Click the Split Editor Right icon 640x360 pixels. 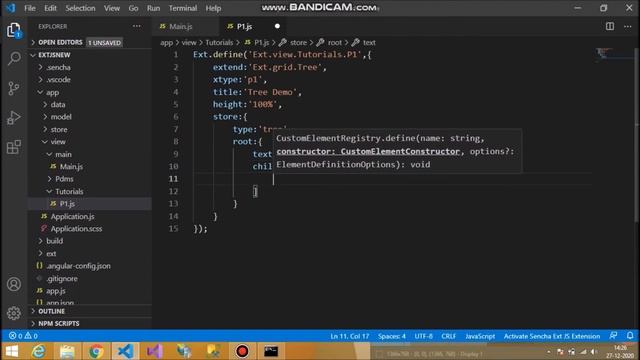[x=610, y=26]
